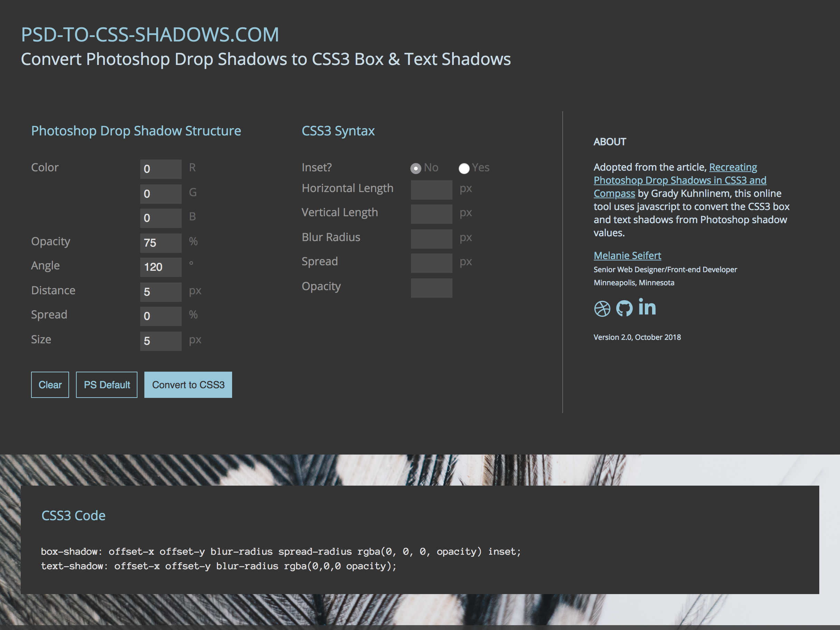Select the 'No' inset radio button
This screenshot has width=840, height=630.
[416, 167]
